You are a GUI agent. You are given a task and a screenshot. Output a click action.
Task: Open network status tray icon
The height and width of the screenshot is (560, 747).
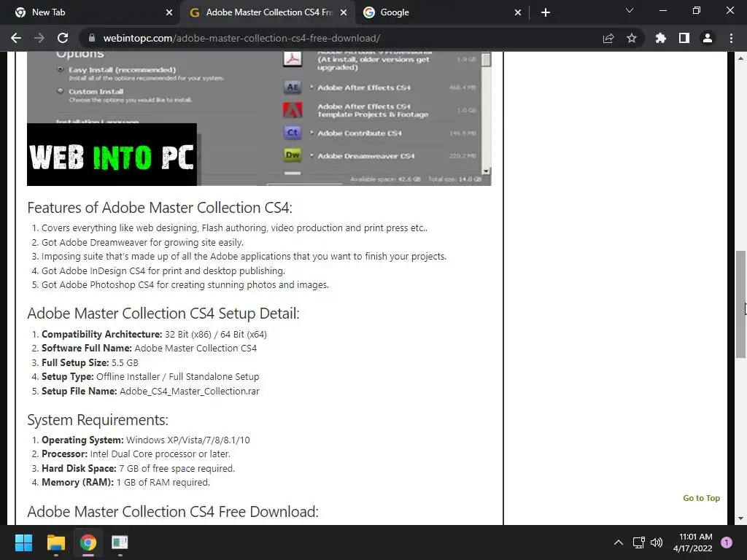(x=638, y=542)
